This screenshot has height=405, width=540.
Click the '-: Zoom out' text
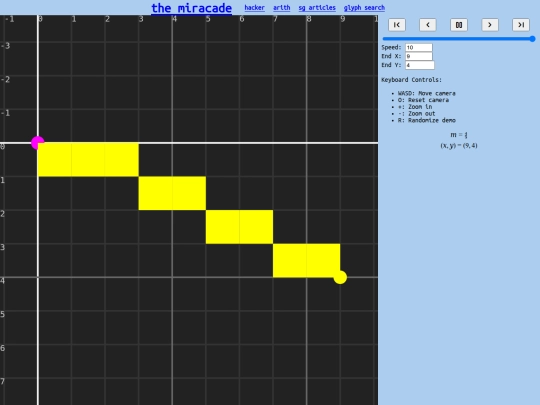point(417,114)
